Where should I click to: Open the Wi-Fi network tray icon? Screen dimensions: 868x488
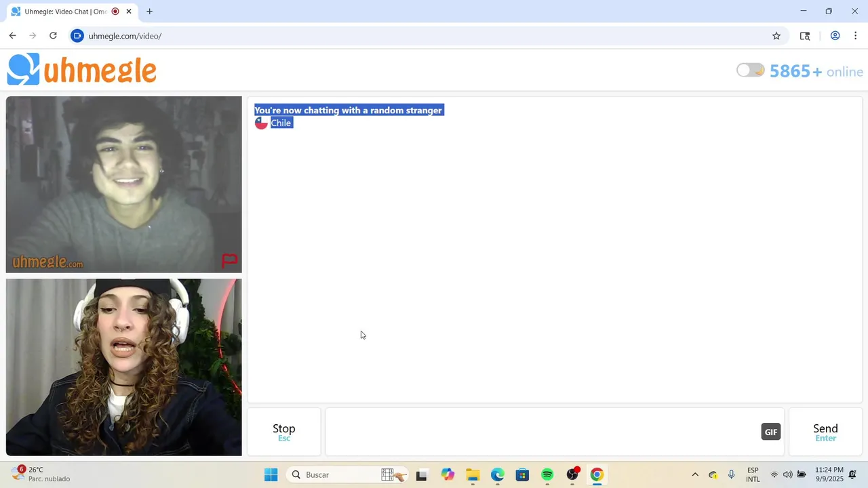tap(774, 474)
